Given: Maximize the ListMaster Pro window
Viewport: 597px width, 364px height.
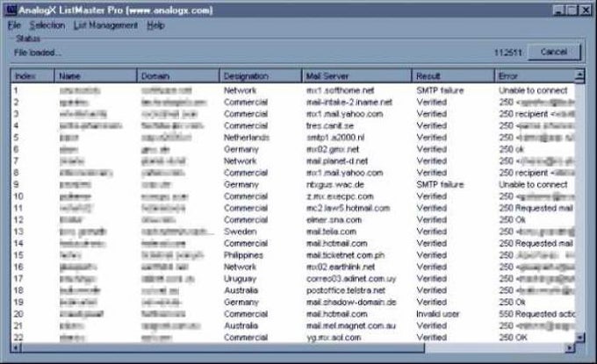Looking at the screenshot, I should (x=572, y=11).
